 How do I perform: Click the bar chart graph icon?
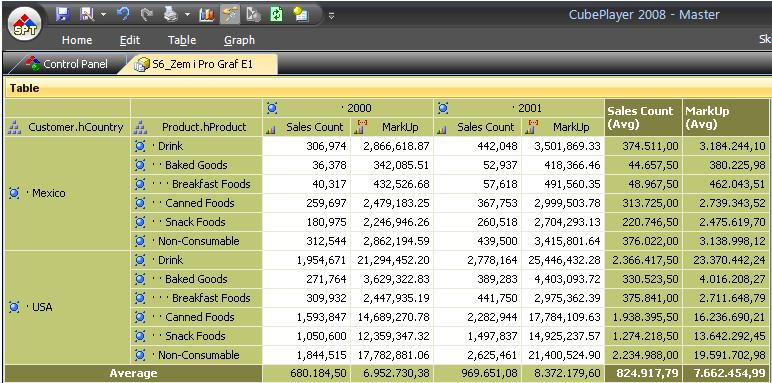207,15
